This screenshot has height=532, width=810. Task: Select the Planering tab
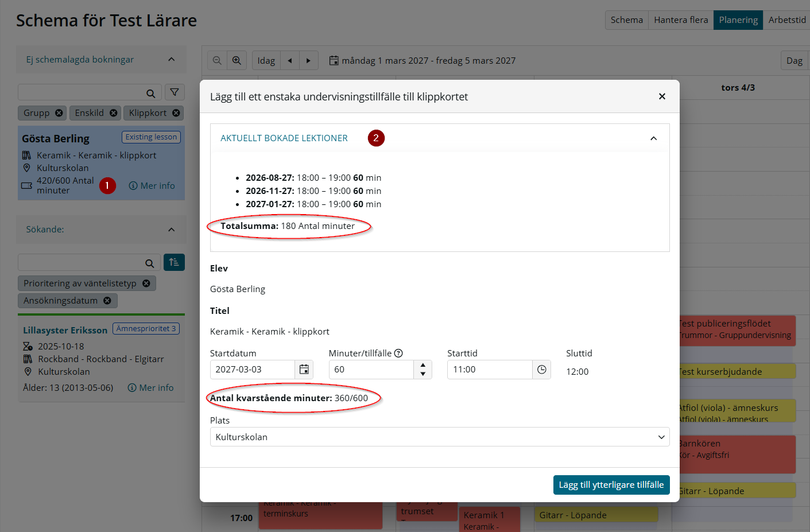point(738,20)
